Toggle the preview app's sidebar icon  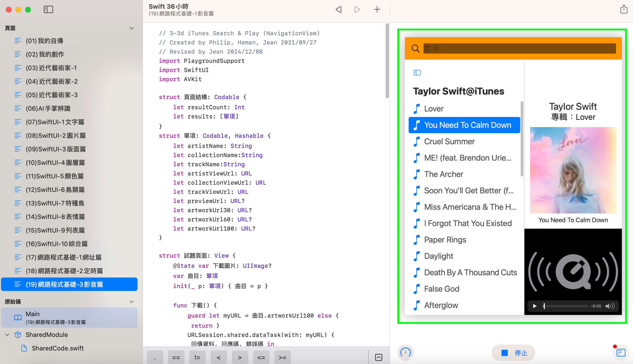(417, 73)
